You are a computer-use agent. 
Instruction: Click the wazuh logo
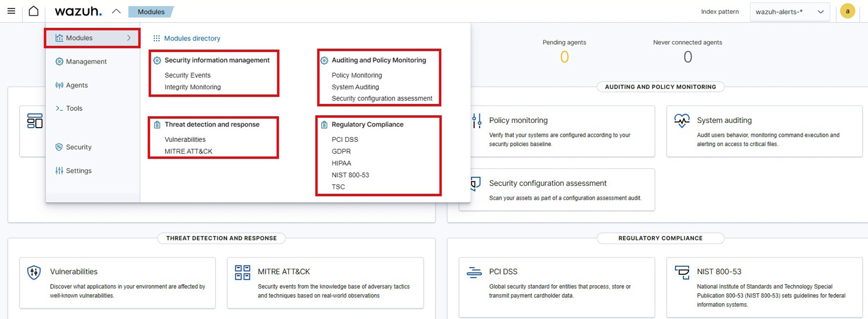click(x=78, y=11)
